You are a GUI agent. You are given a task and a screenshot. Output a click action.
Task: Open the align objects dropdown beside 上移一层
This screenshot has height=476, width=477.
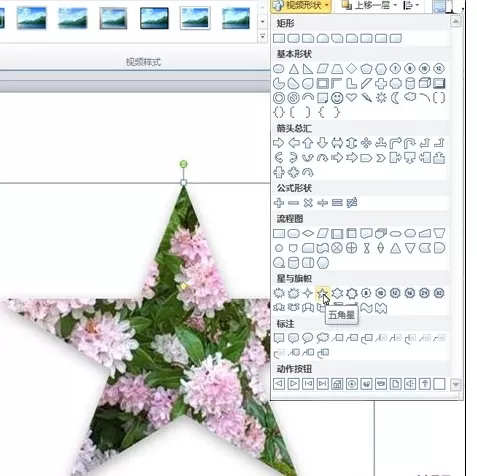(410, 6)
